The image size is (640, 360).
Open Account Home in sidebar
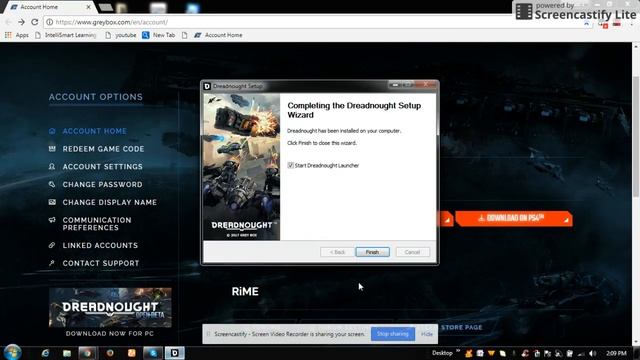(x=94, y=131)
